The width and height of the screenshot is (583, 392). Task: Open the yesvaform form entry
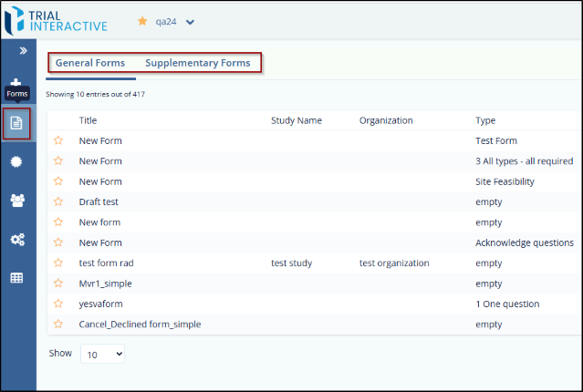99,304
